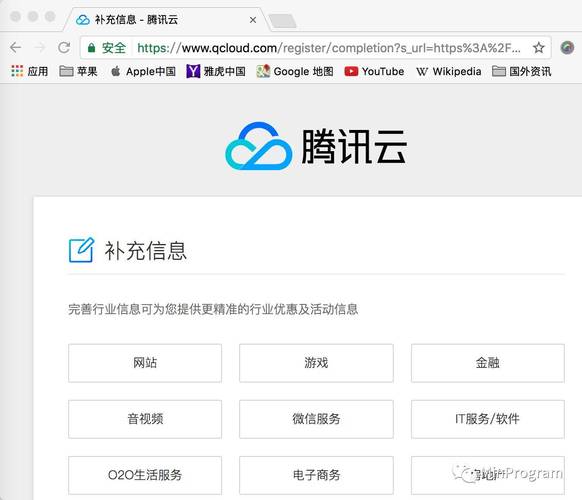Choose the 金融 industry option
The height and width of the screenshot is (500, 582).
[488, 363]
